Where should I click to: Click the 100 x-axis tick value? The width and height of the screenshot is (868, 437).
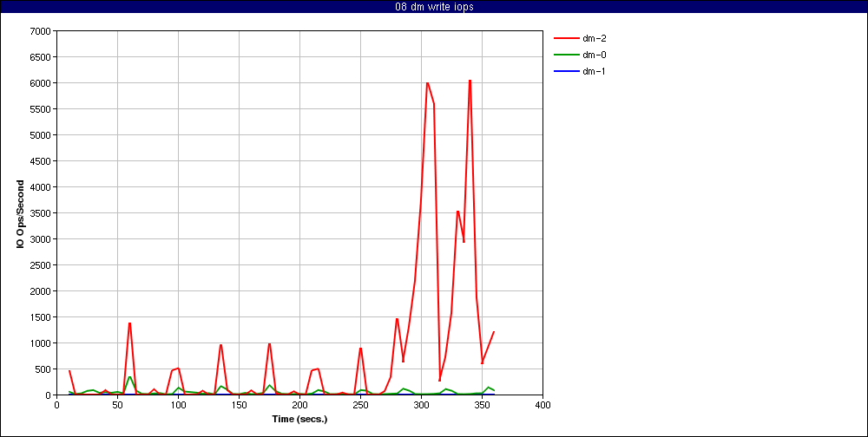(x=178, y=405)
